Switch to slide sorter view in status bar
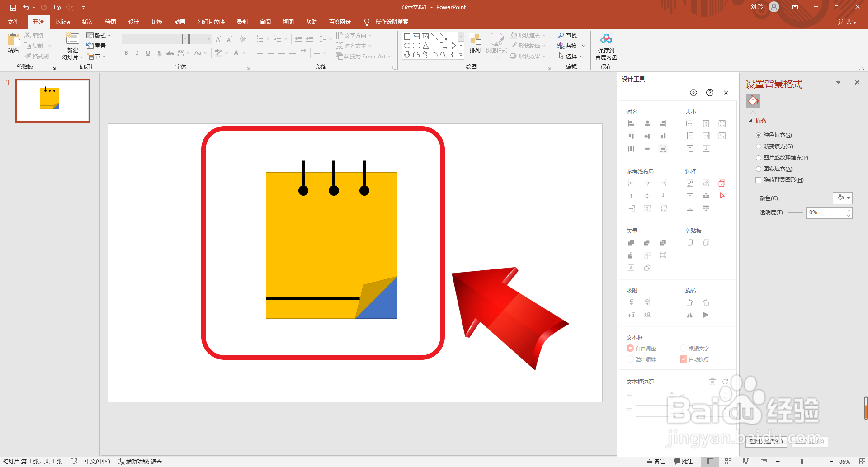This screenshot has width=868, height=467. click(728, 462)
